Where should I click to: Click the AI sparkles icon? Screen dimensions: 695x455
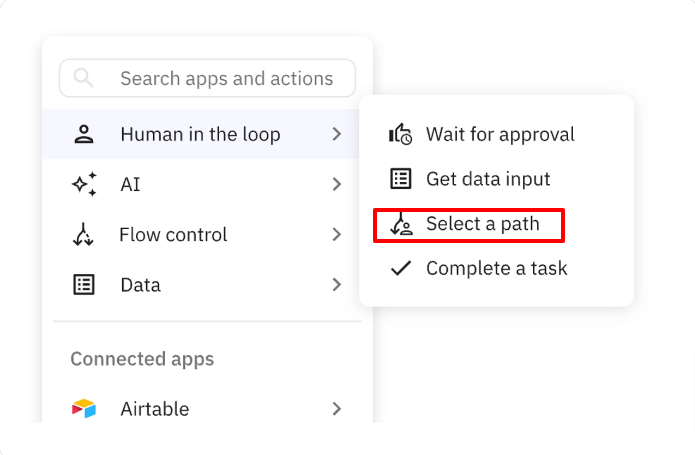(x=84, y=184)
